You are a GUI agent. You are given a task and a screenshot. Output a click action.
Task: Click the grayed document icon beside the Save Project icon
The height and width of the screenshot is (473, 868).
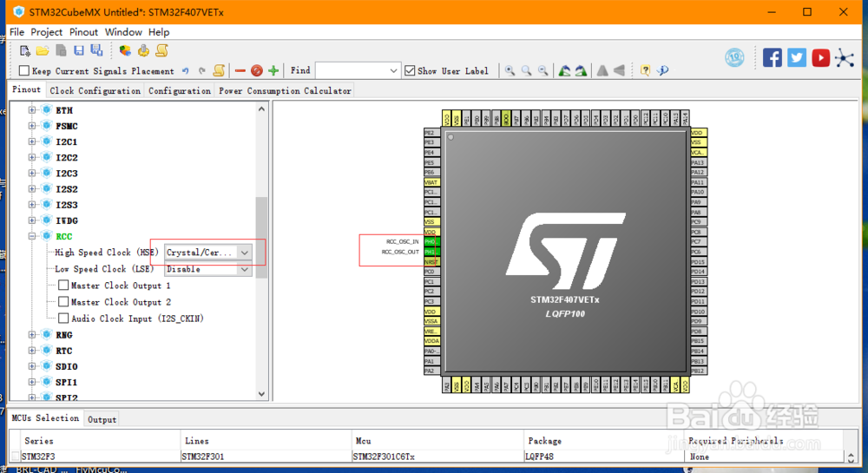61,51
